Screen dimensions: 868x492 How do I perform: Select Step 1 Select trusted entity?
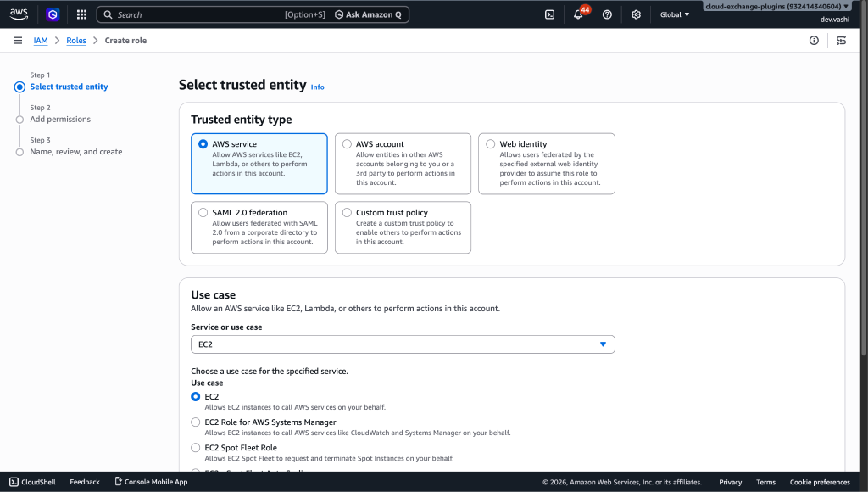(69, 87)
